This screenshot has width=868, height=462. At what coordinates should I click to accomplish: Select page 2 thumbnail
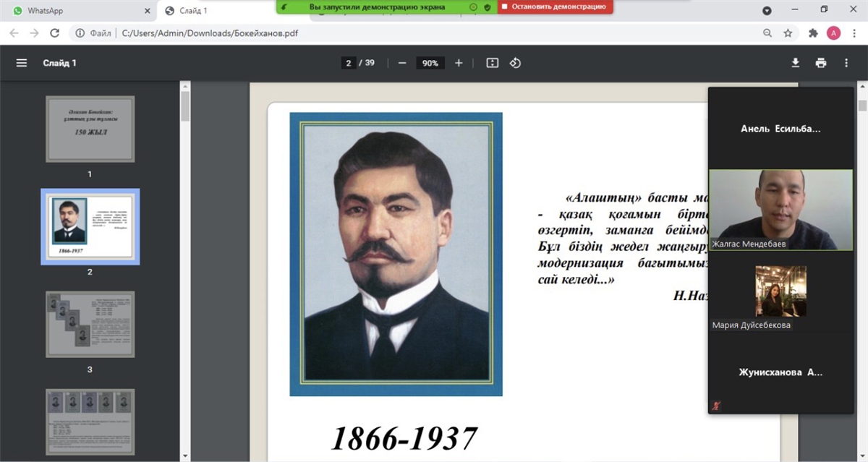click(90, 226)
